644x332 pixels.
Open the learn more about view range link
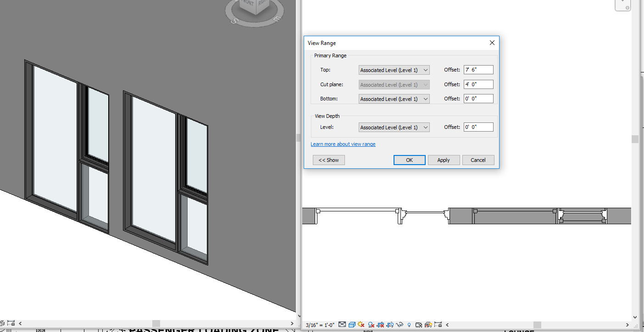tap(343, 144)
